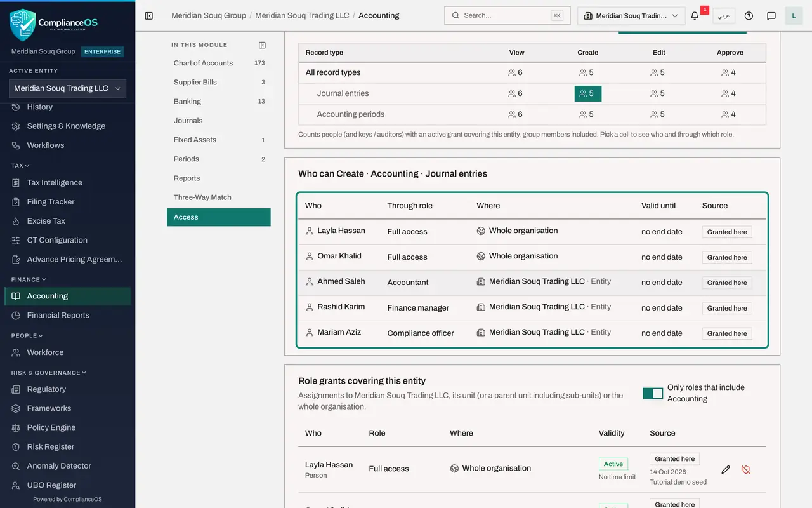
Task: Open Three-Way Match page
Action: [219, 197]
